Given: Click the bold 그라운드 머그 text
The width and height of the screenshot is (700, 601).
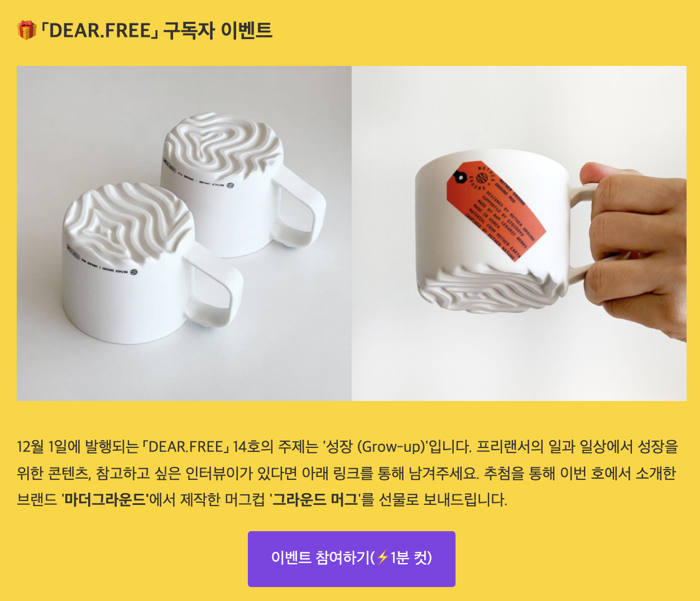Looking at the screenshot, I should pos(315,499).
